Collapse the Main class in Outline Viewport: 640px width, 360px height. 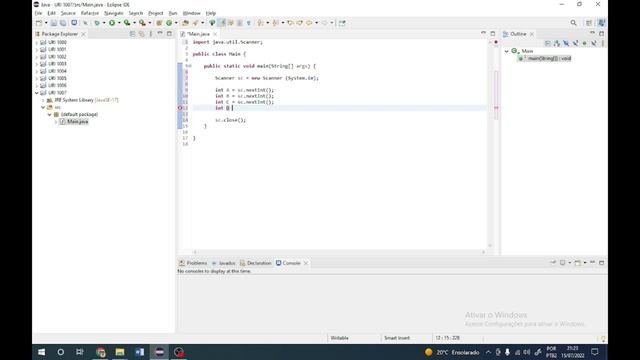[507, 51]
